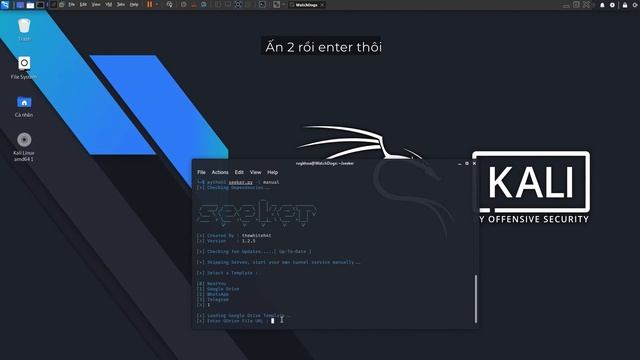Viewport: 640px width, 360px height.
Task: Open the Trash desktop icon
Action: click(24, 26)
